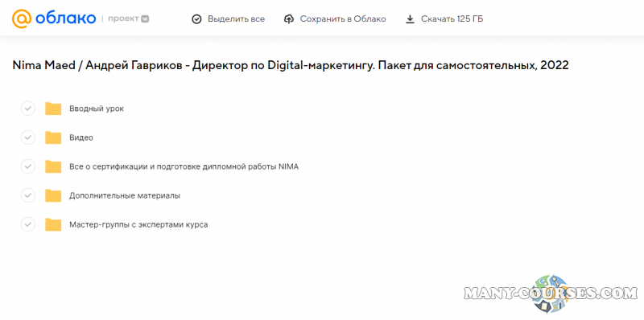Viewport: 644px width, 320px height.
Task: Click the cloud upload icon in toolbar
Action: click(289, 18)
